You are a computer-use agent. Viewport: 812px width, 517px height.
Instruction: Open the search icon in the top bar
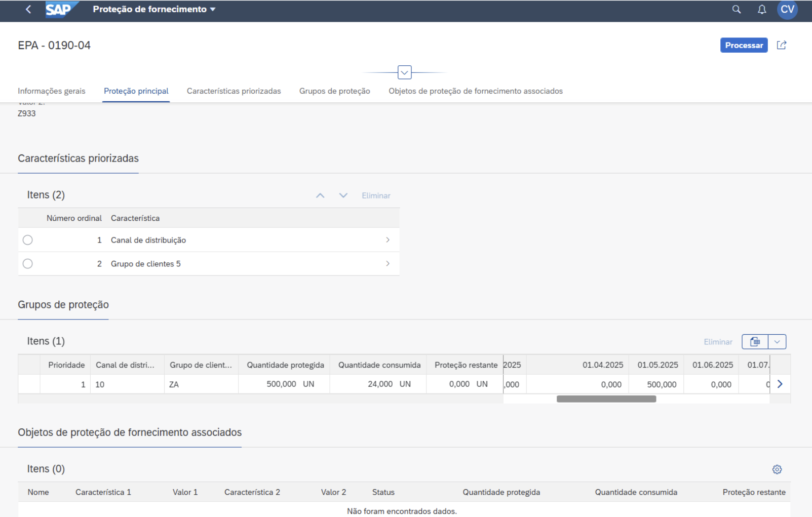coord(737,10)
